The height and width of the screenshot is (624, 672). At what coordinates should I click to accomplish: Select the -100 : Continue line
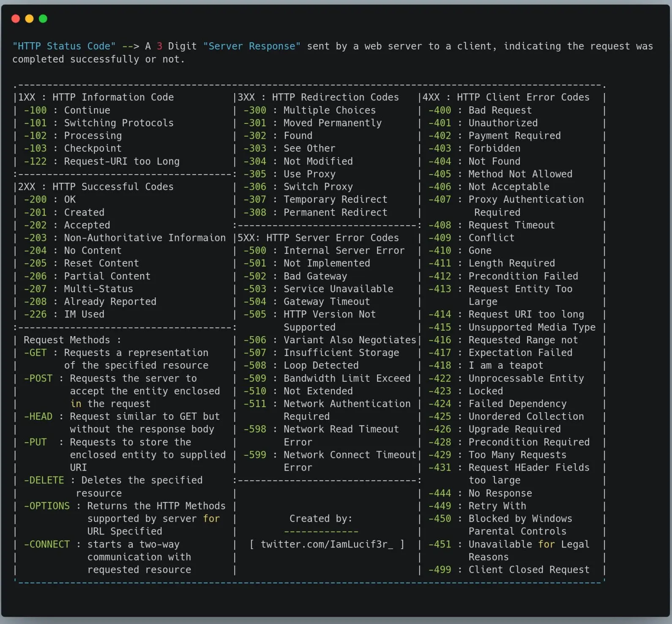point(67,110)
